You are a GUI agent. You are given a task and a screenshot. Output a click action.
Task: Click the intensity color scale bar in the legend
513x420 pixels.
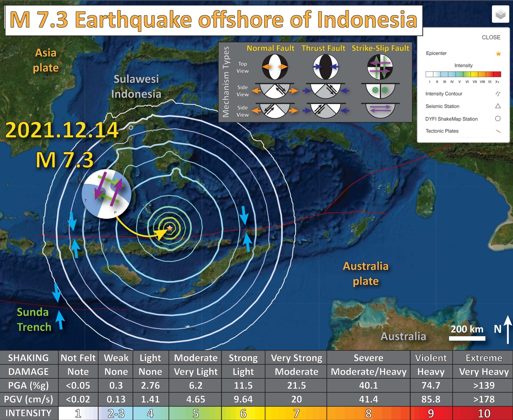(x=463, y=74)
